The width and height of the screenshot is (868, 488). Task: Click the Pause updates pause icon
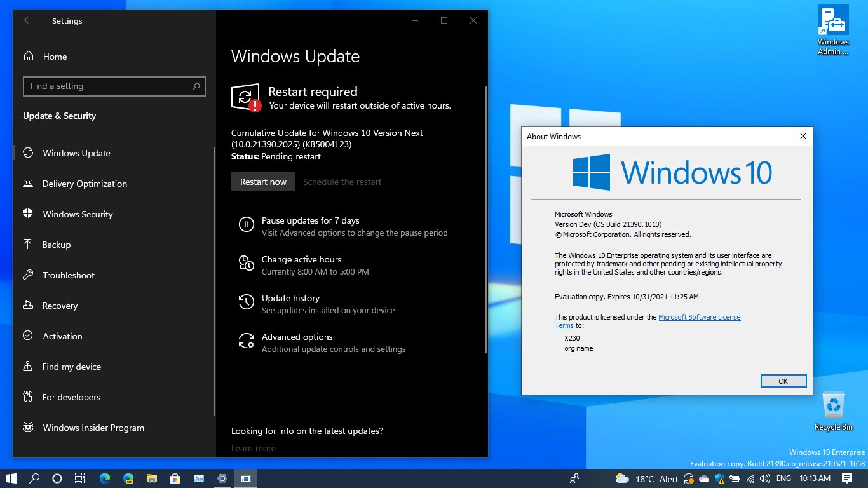(246, 224)
